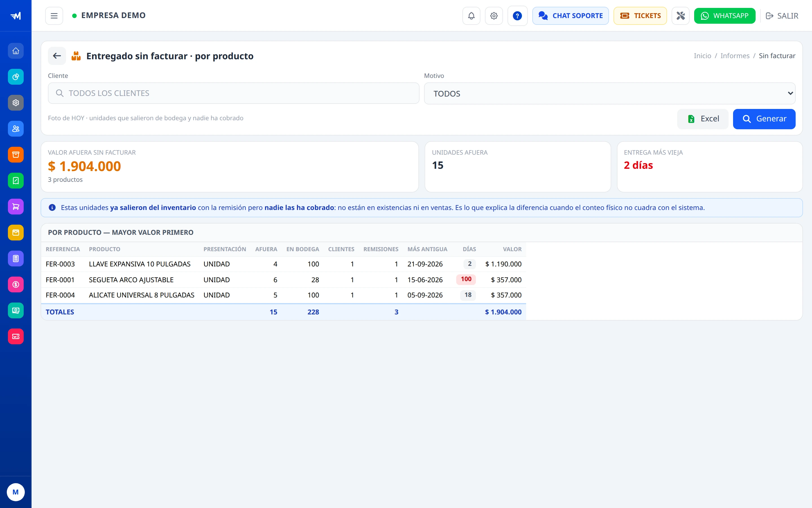Image resolution: width=812 pixels, height=508 pixels.
Task: Open the pie chart reports sidebar icon
Action: click(16, 77)
